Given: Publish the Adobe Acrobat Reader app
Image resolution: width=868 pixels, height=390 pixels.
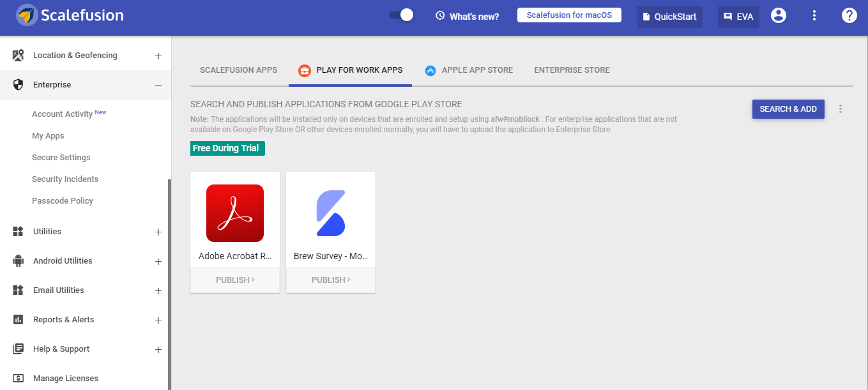Looking at the screenshot, I should click(235, 280).
